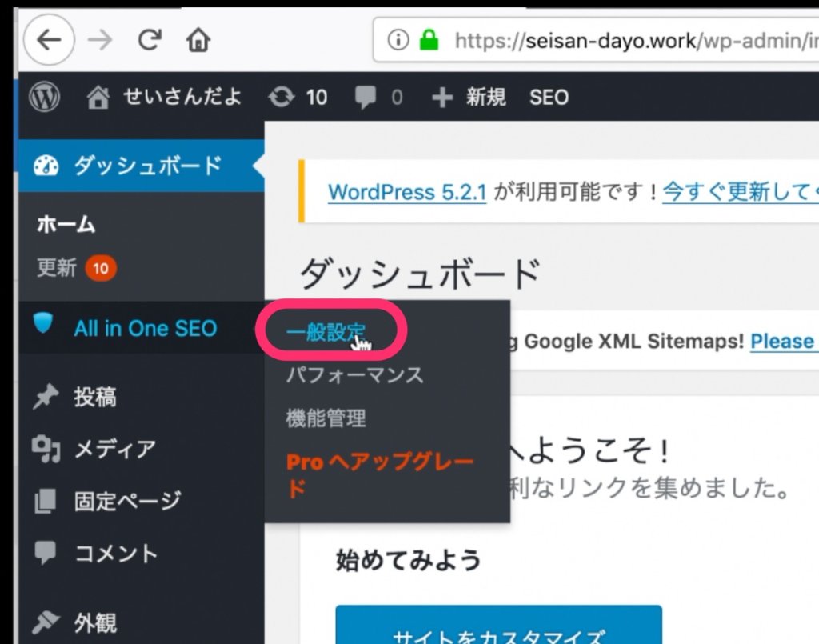Viewport: 819px width, 644px height.
Task: Open SEO menu in admin bar
Action: click(549, 98)
